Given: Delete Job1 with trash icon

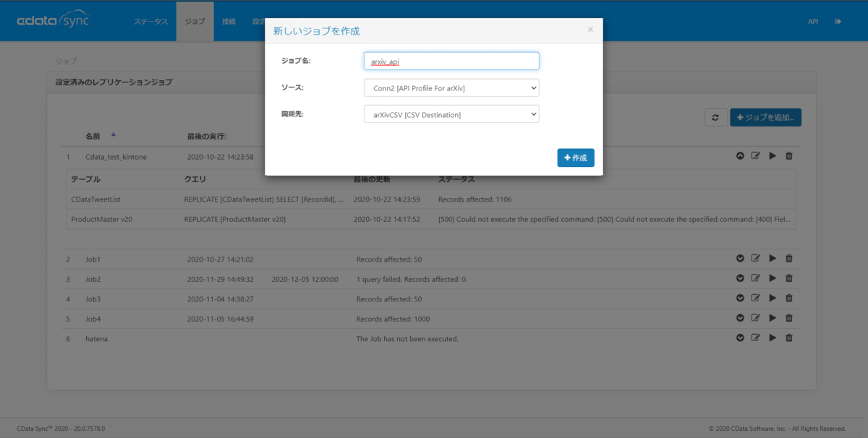Looking at the screenshot, I should 789,258.
